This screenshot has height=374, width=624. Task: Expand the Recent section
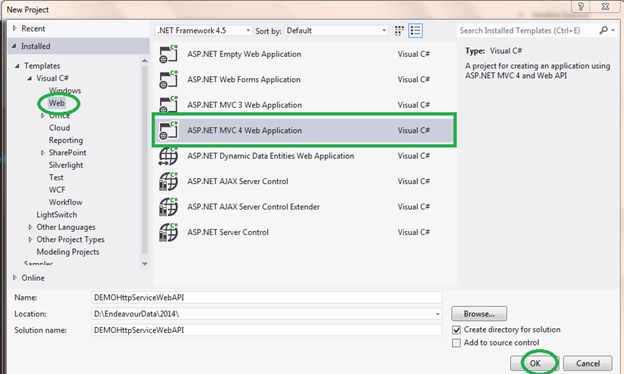(x=15, y=28)
